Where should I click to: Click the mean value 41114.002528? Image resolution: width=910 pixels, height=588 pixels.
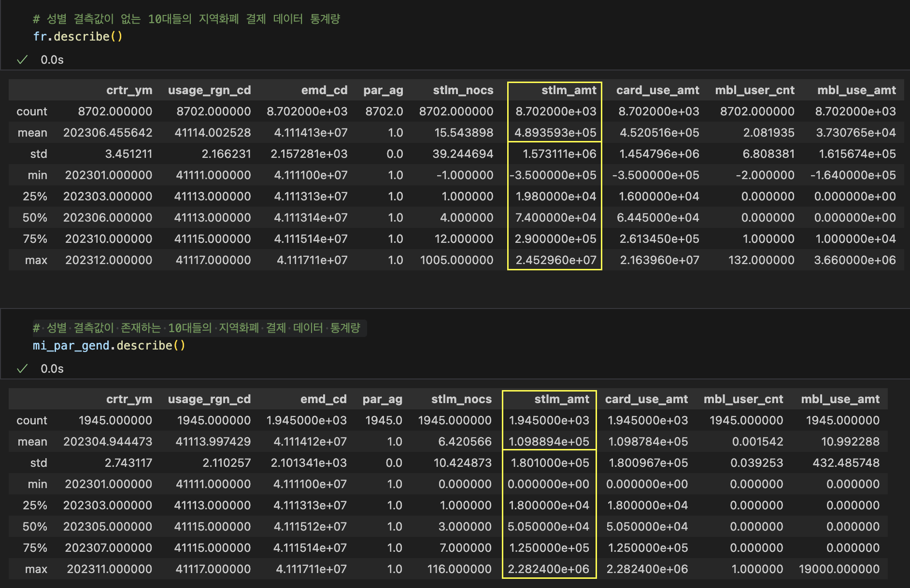pyautogui.click(x=213, y=133)
